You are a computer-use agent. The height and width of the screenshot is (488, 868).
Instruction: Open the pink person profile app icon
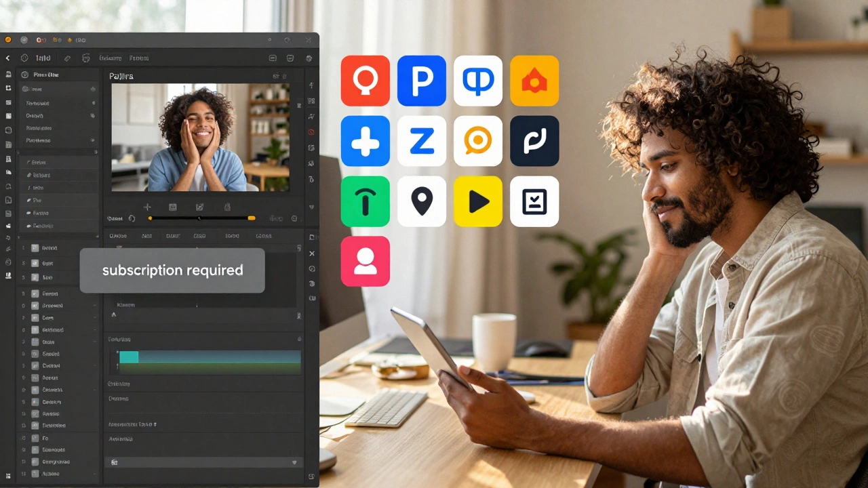click(x=365, y=261)
